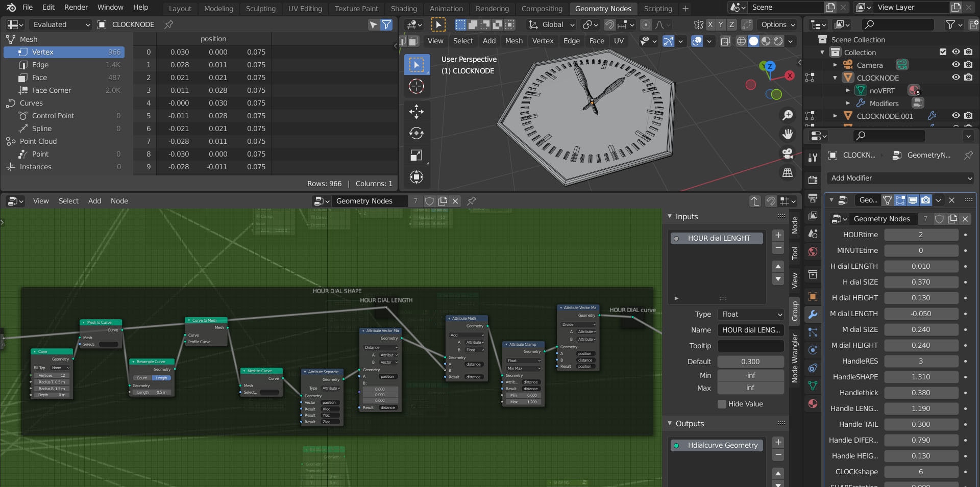Image resolution: width=980 pixels, height=487 pixels.
Task: Toggle fake user shield in node header
Action: [x=429, y=201]
